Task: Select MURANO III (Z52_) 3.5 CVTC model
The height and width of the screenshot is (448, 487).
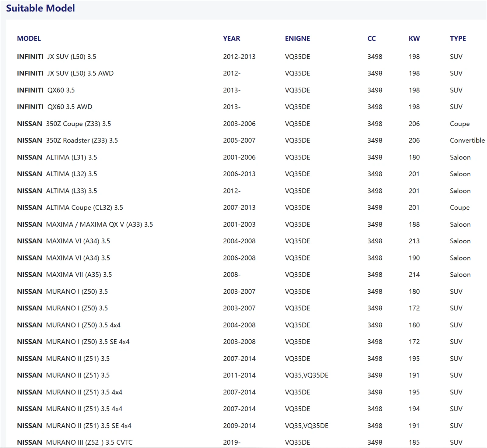Action: coord(75,443)
